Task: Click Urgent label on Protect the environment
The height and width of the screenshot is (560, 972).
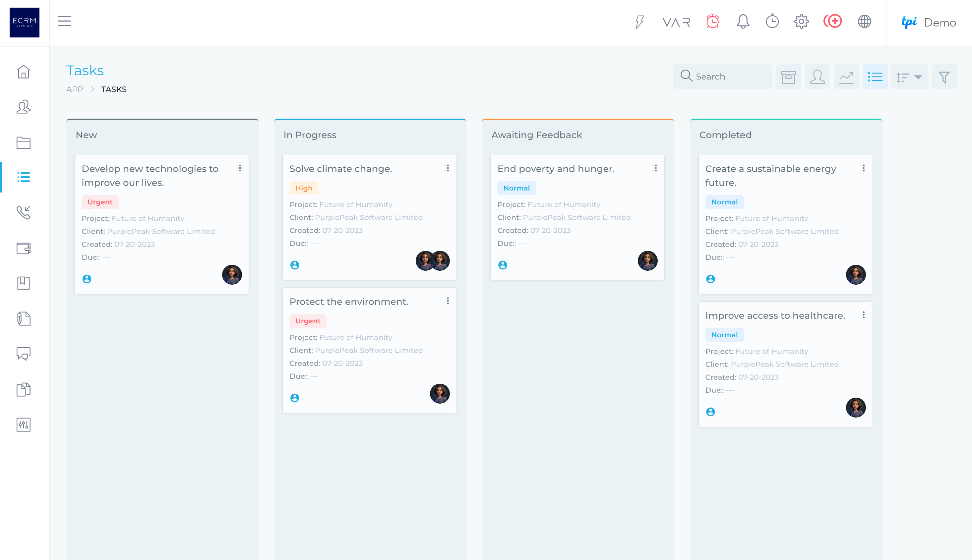Action: [308, 321]
